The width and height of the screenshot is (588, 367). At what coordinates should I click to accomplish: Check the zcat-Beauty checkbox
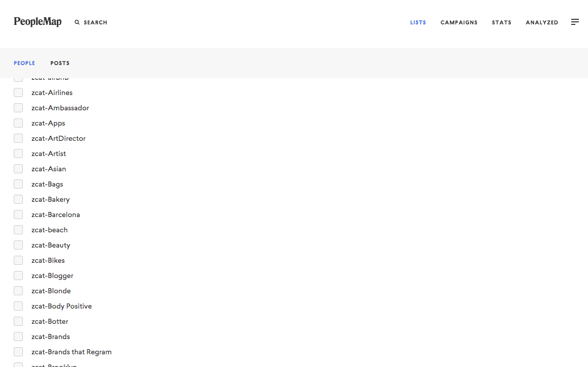[x=18, y=245]
